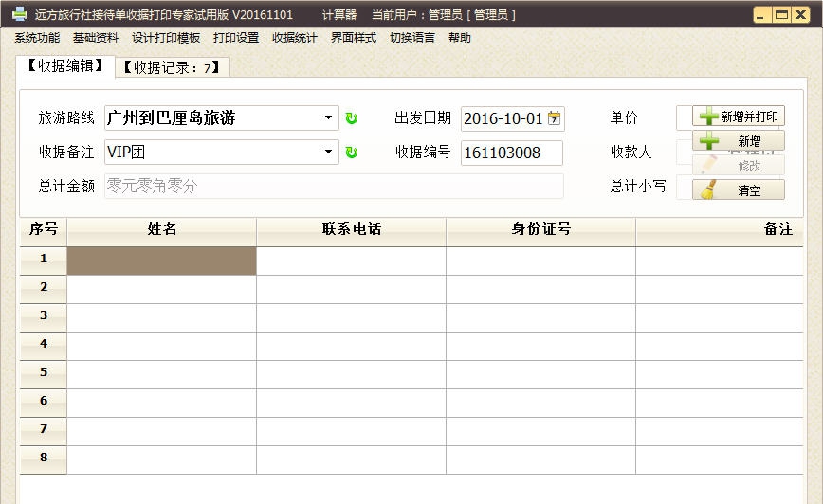Select row header 8

(44, 459)
